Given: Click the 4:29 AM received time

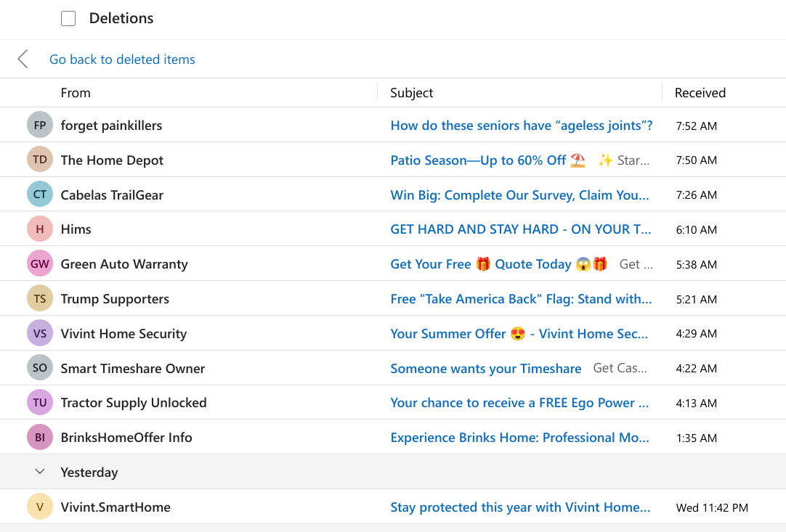Looking at the screenshot, I should 696,334.
